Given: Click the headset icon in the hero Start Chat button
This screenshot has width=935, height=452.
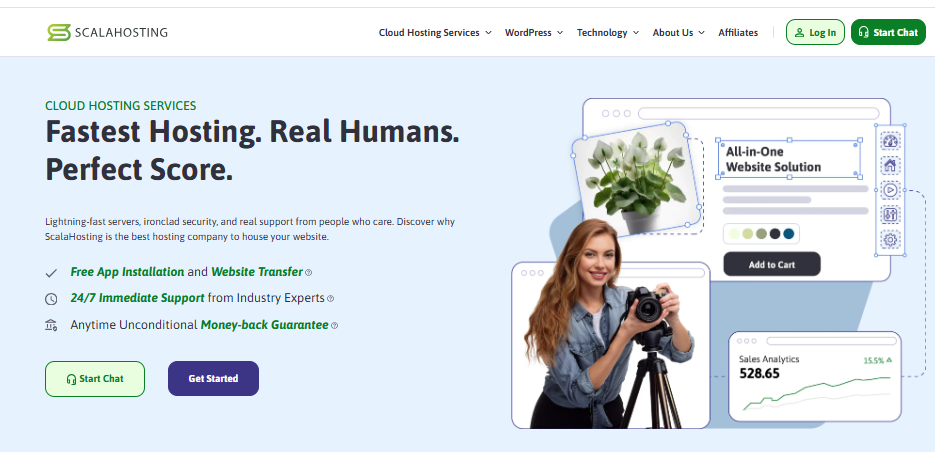Looking at the screenshot, I should coord(72,379).
